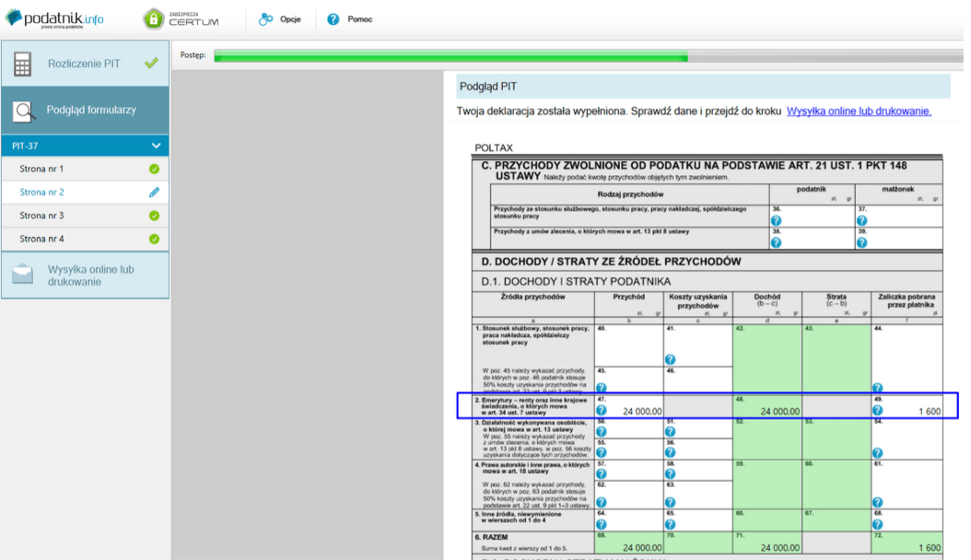971x560 pixels.
Task: Click field 47 value 24 000,00
Action: coord(642,412)
